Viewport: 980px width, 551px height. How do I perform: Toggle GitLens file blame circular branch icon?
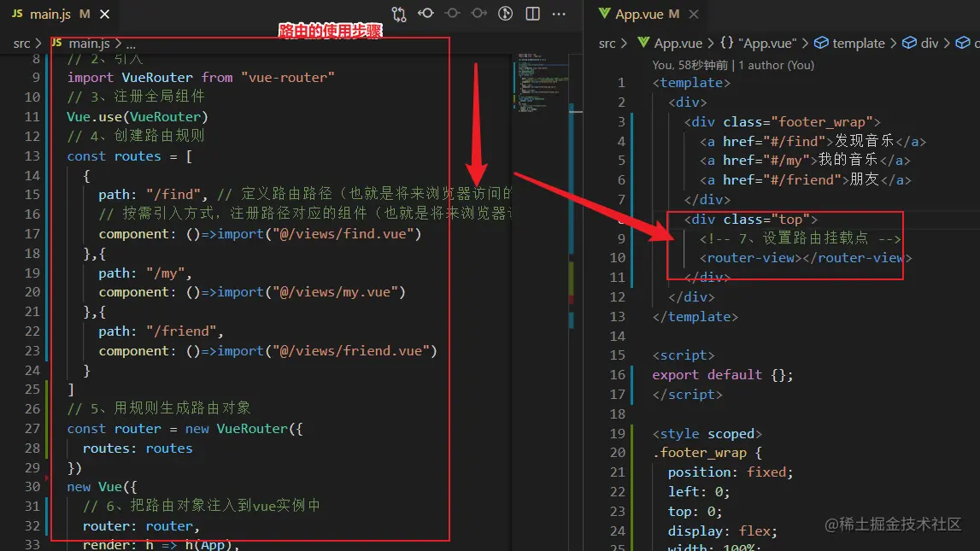tap(506, 13)
